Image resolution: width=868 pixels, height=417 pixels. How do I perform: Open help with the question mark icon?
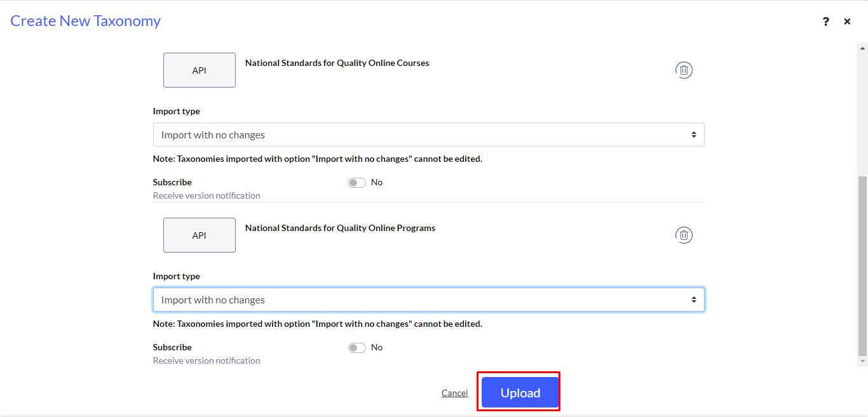pyautogui.click(x=825, y=22)
